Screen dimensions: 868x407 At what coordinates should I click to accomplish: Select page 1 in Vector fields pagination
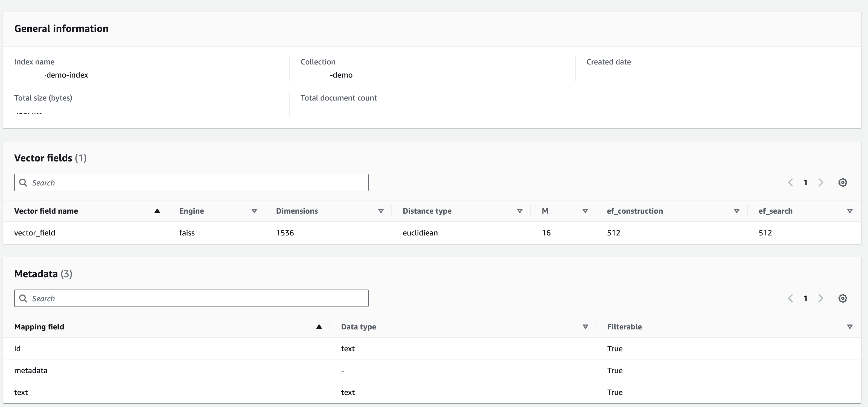[805, 182]
